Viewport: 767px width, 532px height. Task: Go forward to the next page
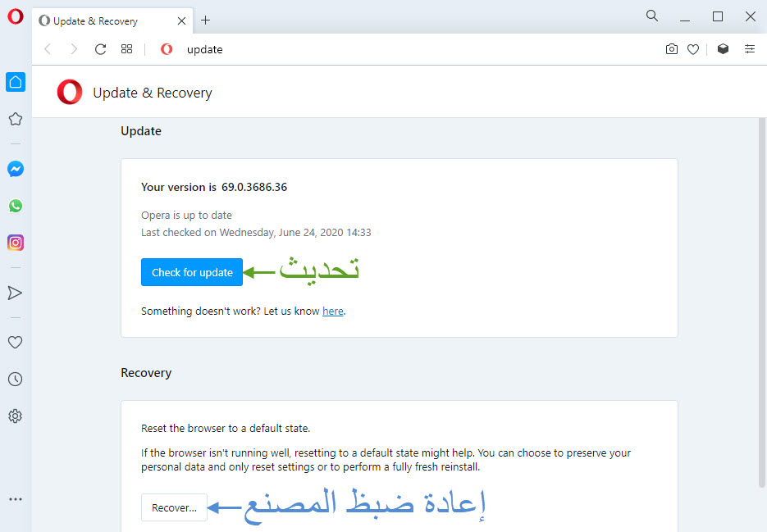74,49
